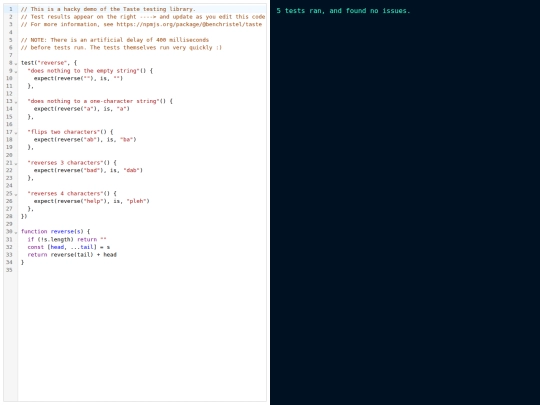Image resolution: width=540 pixels, height=405 pixels.
Task: Click on the "reverses 3 characters" test name
Action: pyautogui.click(x=65, y=163)
